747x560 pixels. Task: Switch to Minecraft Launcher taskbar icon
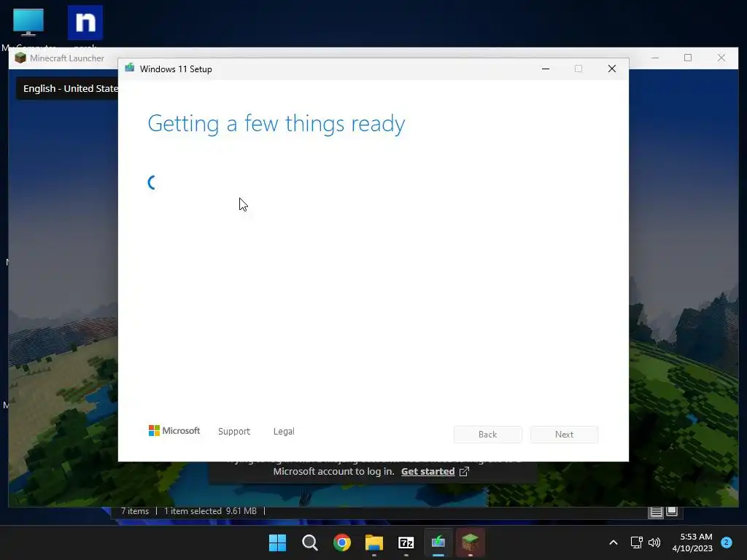click(x=471, y=542)
